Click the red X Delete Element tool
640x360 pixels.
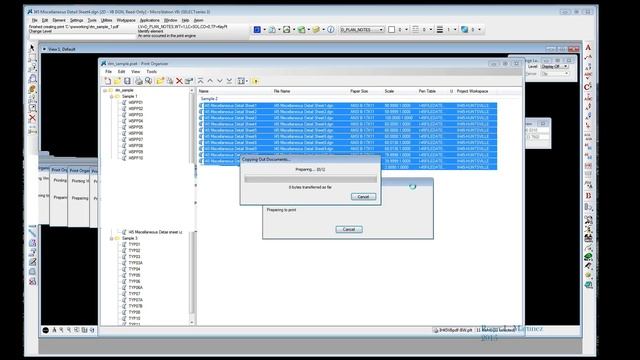[x=32, y=118]
